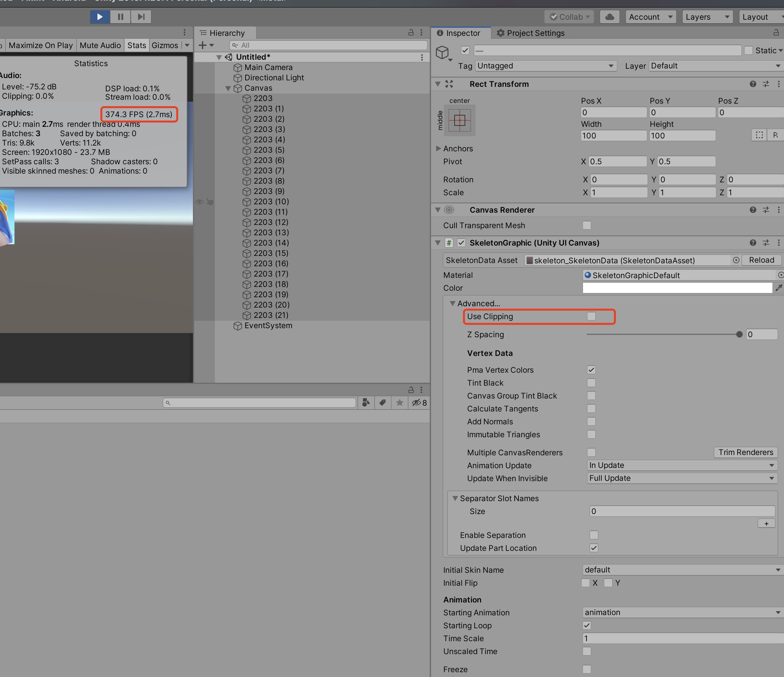
Task: Click the cloud services icon in the toolbar
Action: (x=609, y=17)
